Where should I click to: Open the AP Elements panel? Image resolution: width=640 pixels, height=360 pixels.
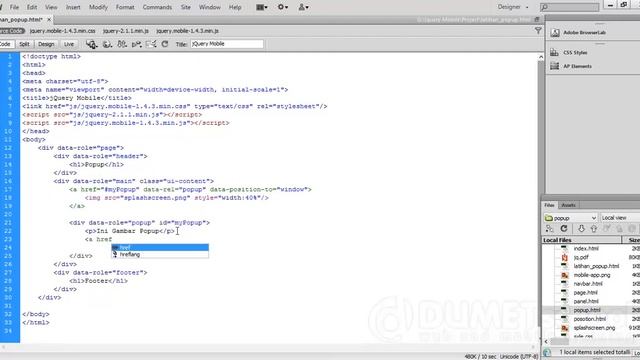[x=577, y=66]
